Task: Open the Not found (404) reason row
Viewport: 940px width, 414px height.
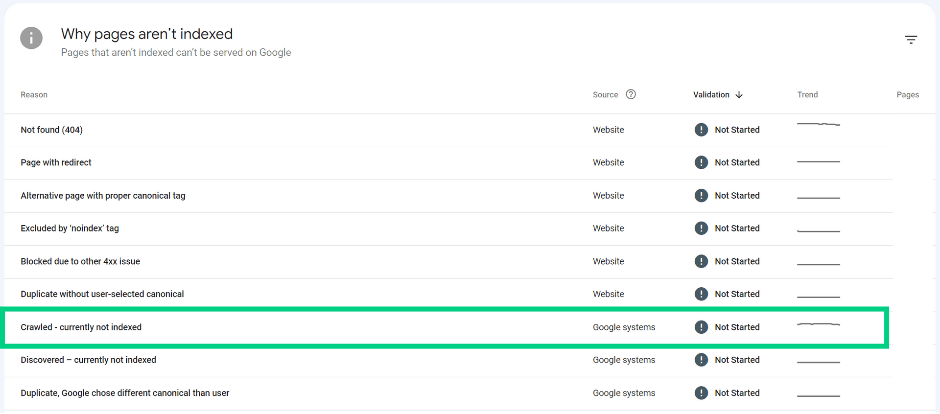Action: coord(448,130)
